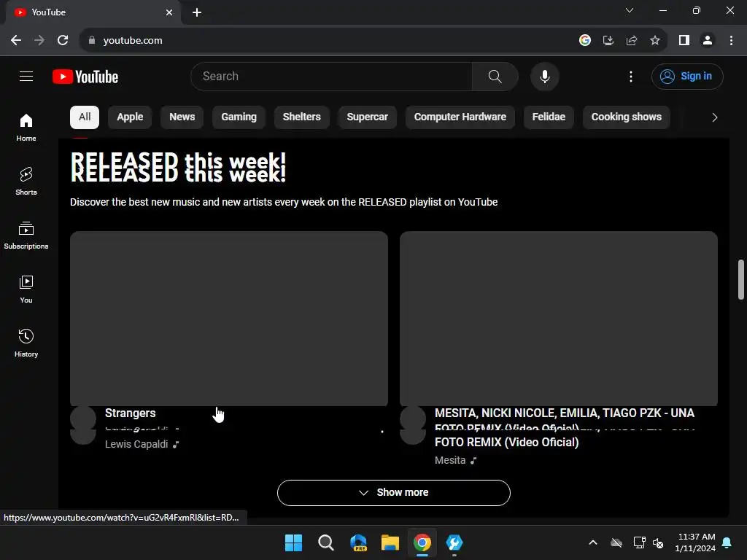Image resolution: width=747 pixels, height=560 pixels.
Task: Open Lewis Capaldi channel link
Action: (x=136, y=444)
